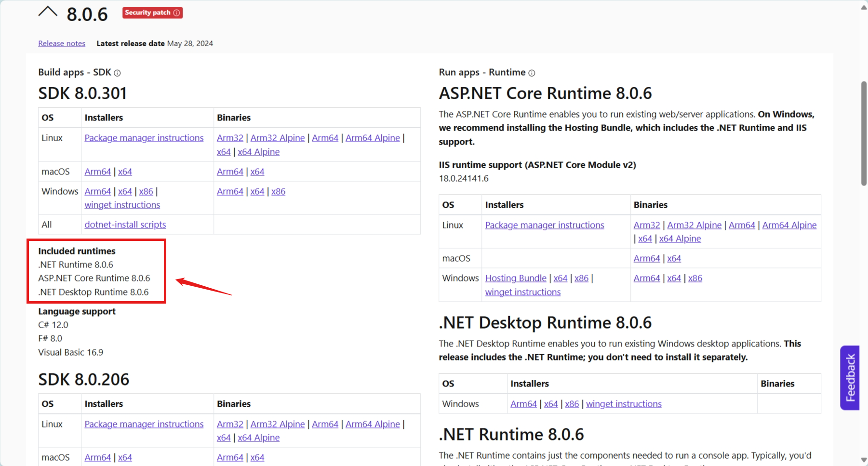Download SDK 8.0.301 Windows x64 binary
The height and width of the screenshot is (466, 868).
click(257, 191)
